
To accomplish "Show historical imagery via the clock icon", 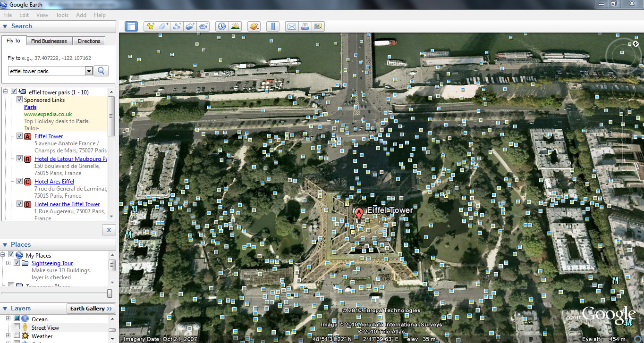I will [x=221, y=26].
